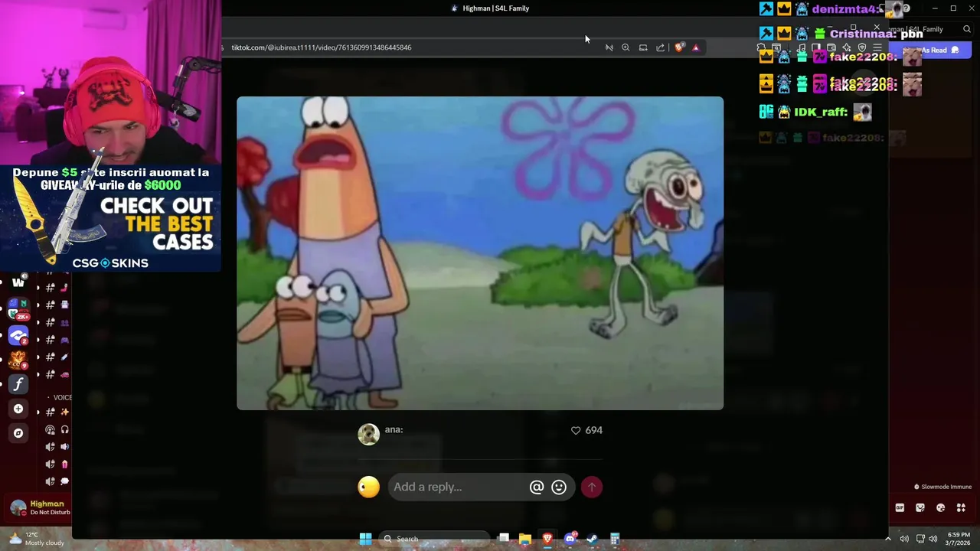Open the Discord server with italic f icon
The height and width of the screenshot is (551, 980).
tap(18, 384)
